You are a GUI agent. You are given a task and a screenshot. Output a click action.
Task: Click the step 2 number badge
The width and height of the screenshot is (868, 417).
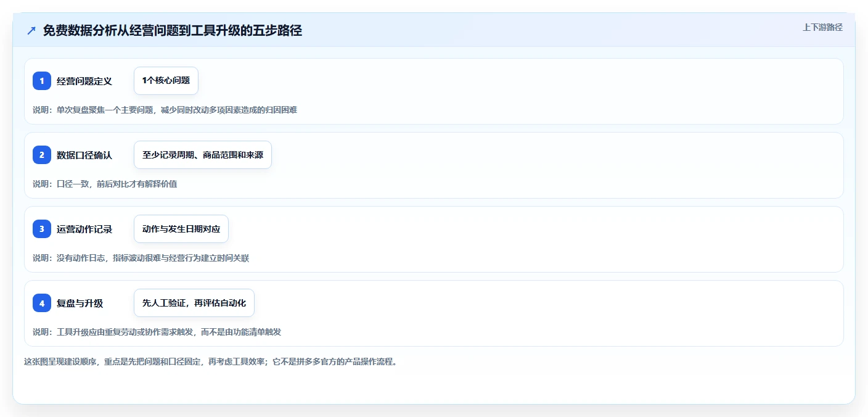(x=42, y=155)
